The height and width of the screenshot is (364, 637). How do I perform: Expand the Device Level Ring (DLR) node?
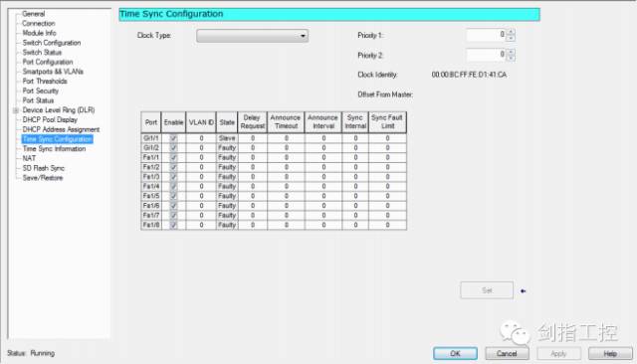pos(16,110)
